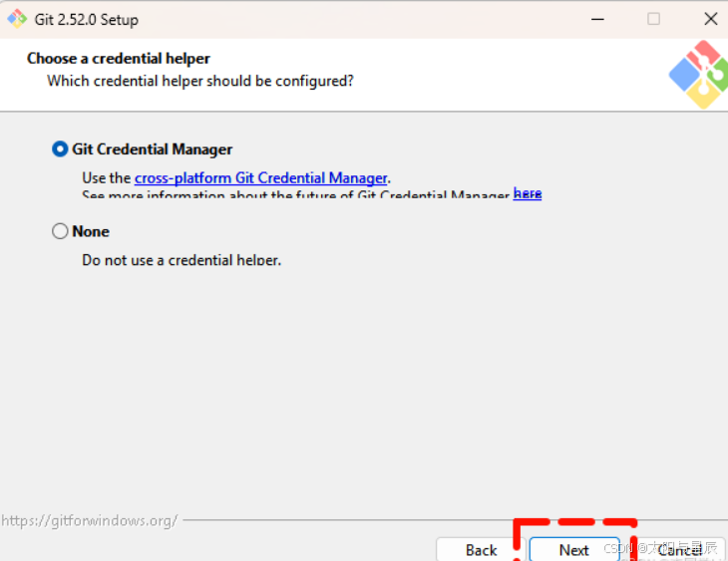Click the https://gitforwindows.org/ text
Viewport: 728px width, 561px height.
89,520
